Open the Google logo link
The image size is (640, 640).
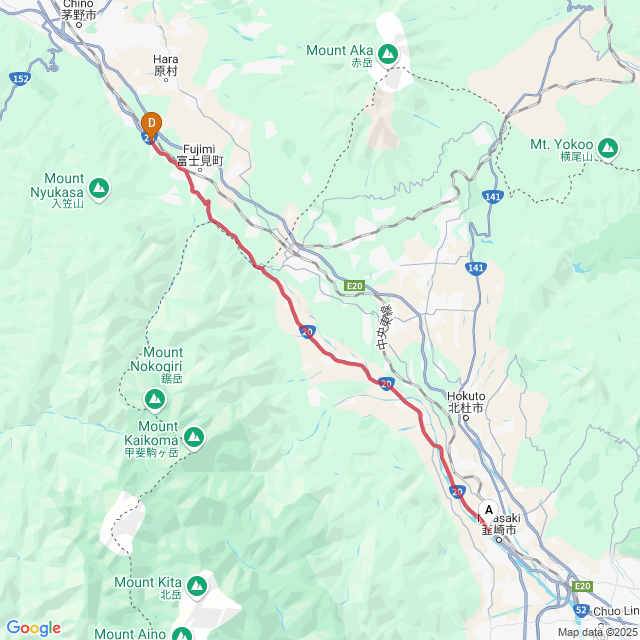coord(33,628)
